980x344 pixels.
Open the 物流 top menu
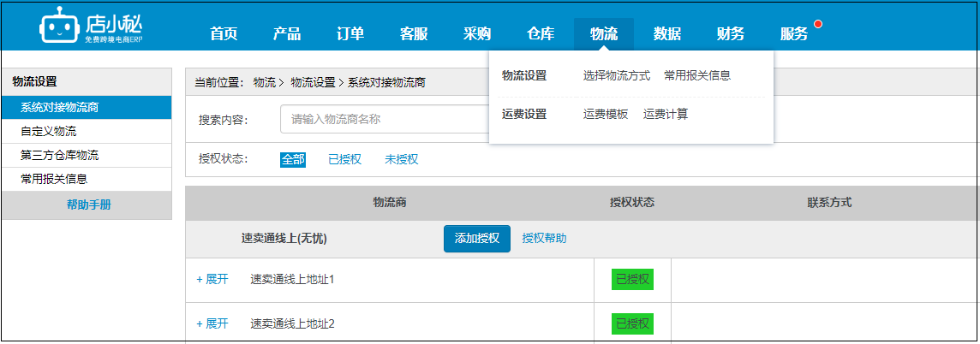604,34
